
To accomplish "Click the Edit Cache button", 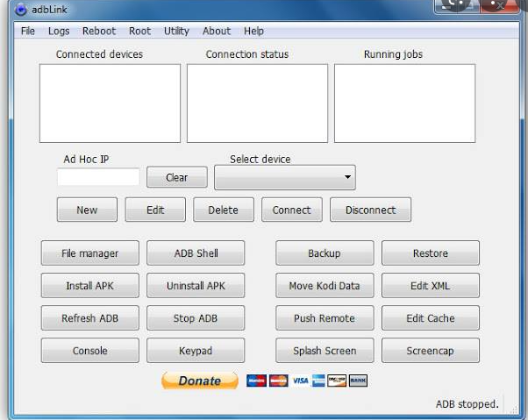I will click(431, 318).
